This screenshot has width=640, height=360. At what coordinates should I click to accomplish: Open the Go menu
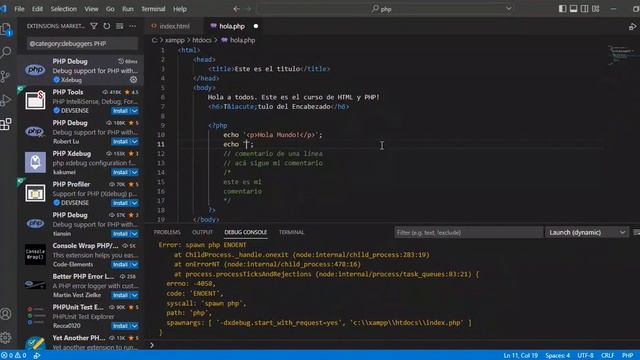tap(110, 9)
